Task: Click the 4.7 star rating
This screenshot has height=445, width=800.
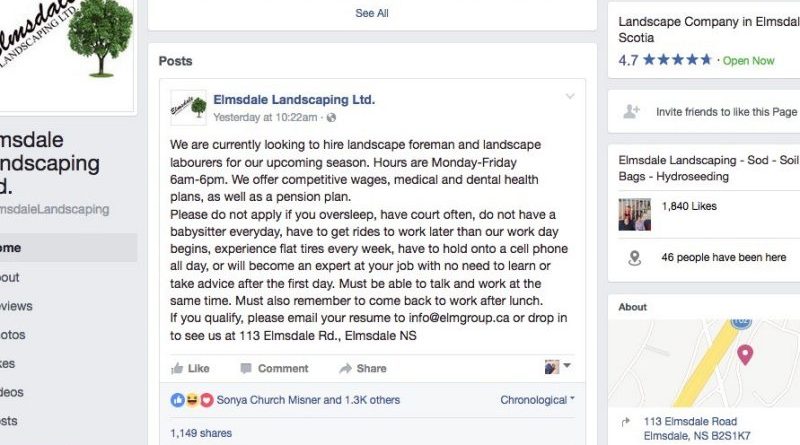Action: point(664,60)
